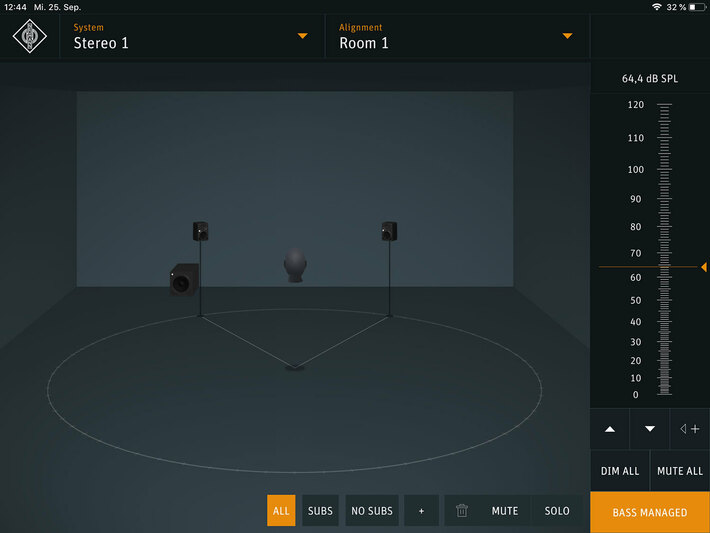Toggle Mute All speakers
710x533 pixels.
coord(680,471)
